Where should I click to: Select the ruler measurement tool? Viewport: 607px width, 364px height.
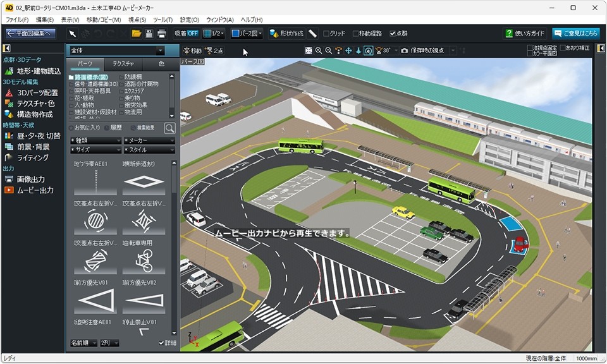(312, 33)
